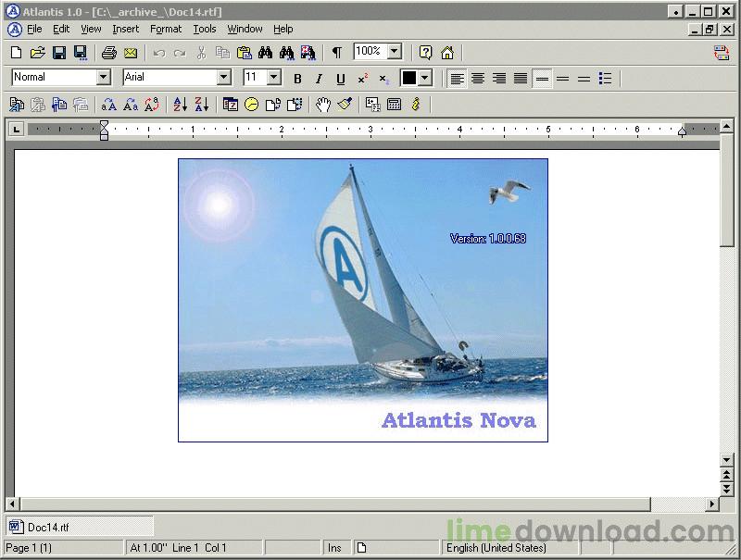Click the Print icon
The width and height of the screenshot is (741, 560).
pos(108,53)
